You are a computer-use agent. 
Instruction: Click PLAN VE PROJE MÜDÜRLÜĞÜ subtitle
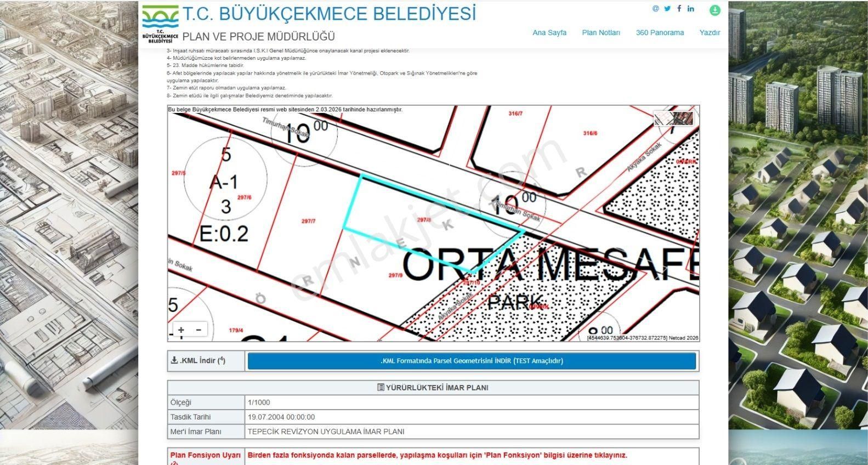(258, 37)
